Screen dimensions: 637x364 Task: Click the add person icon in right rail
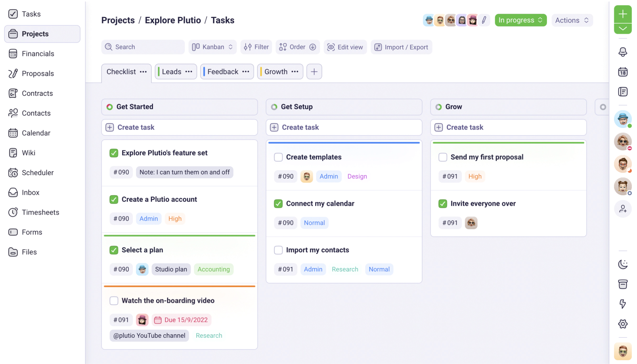coord(623,209)
